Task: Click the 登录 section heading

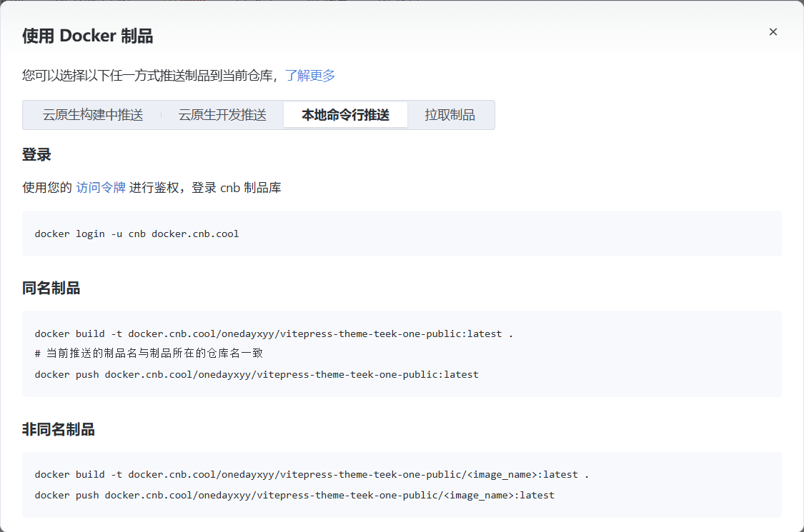Action: click(x=36, y=155)
